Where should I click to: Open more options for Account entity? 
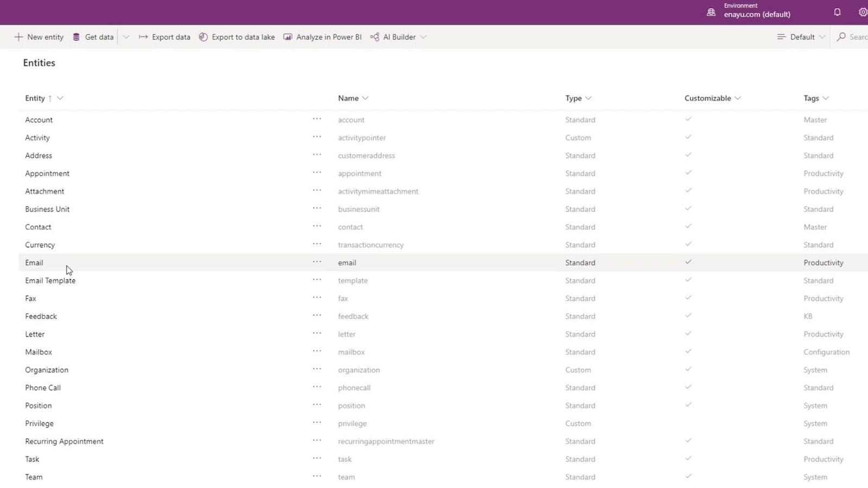[x=317, y=119]
